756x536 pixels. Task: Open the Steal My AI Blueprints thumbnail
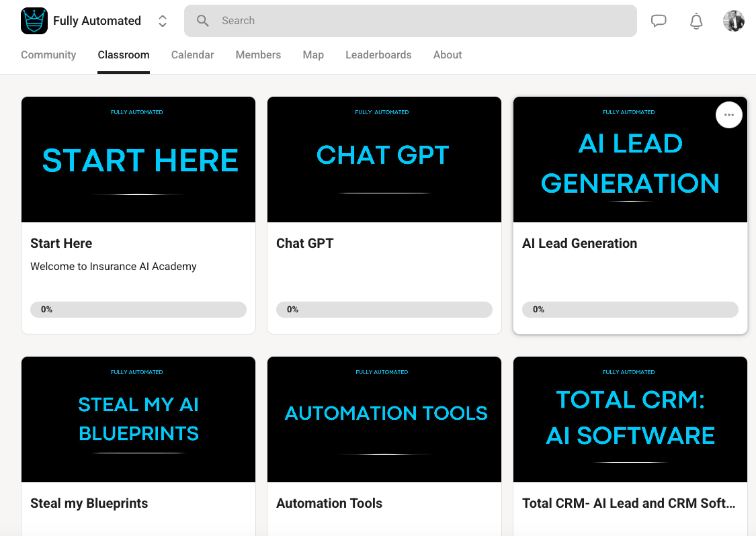[x=138, y=419]
